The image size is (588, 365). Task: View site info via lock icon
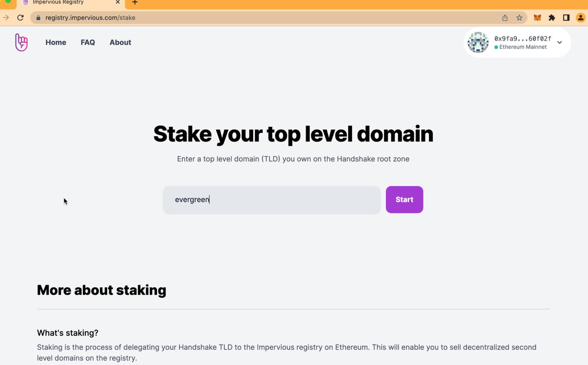tap(38, 18)
